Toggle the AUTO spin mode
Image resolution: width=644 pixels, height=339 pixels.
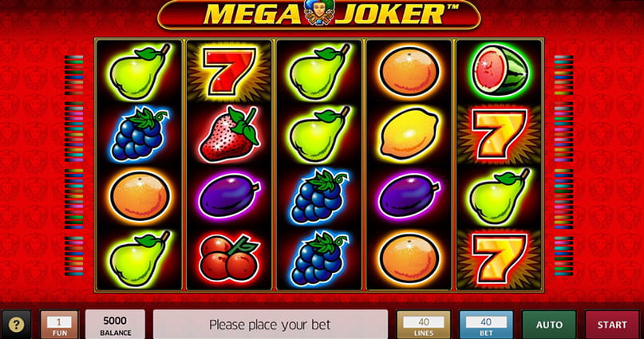(549, 325)
